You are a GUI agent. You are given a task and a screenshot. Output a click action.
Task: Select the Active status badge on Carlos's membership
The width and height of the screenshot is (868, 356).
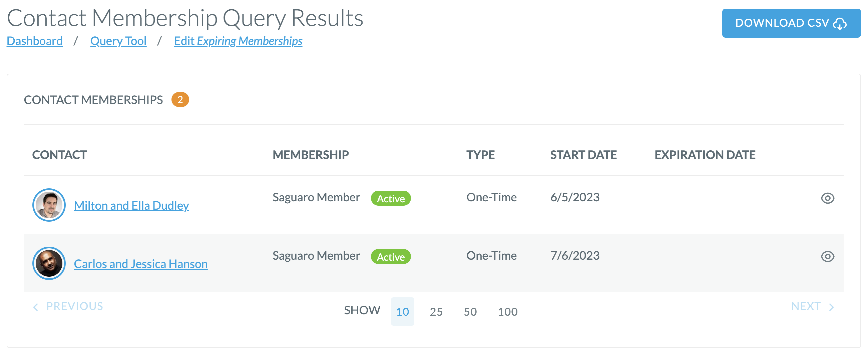[x=391, y=257]
